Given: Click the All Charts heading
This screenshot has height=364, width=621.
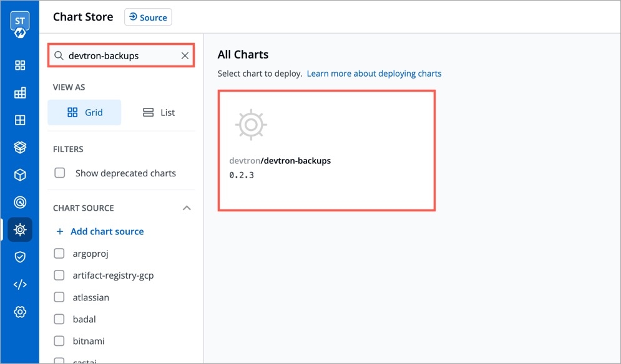Looking at the screenshot, I should pos(243,55).
